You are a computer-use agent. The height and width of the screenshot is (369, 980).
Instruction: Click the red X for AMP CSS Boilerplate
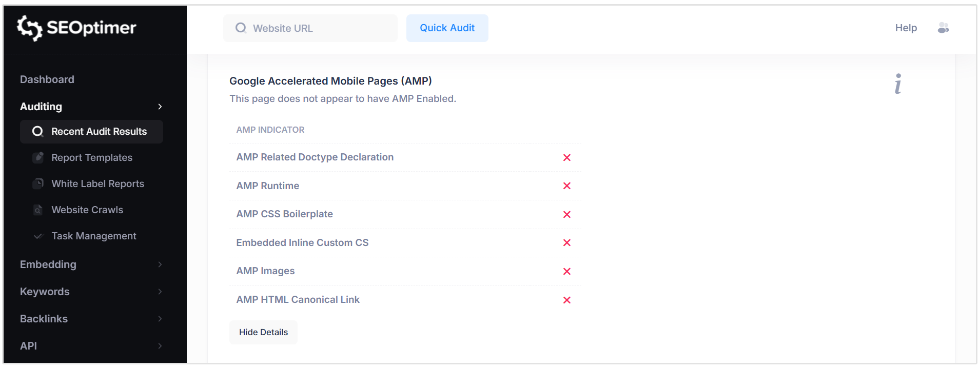[x=567, y=214]
